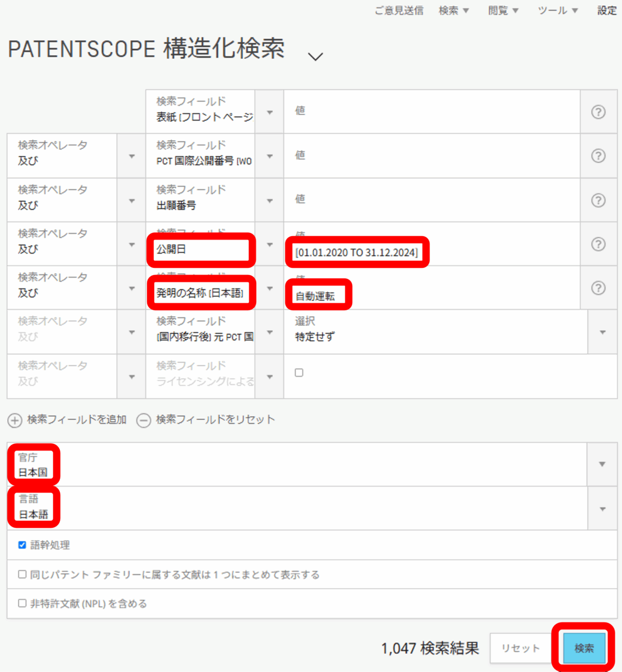Viewport: 622px width, 672px height.
Task: Click the blue 検索 search button
Action: tap(584, 648)
